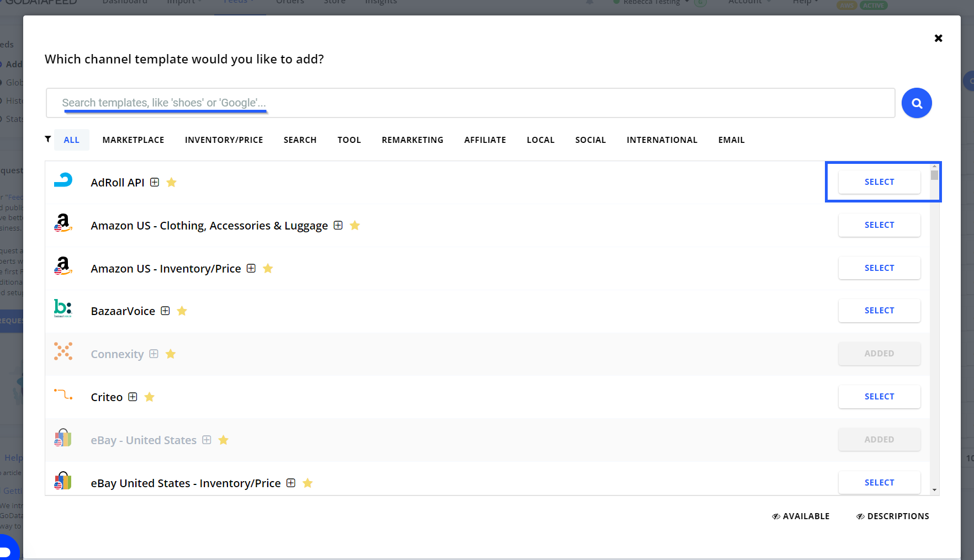Click the Criteo template name
The image size is (974, 560).
[x=107, y=397]
